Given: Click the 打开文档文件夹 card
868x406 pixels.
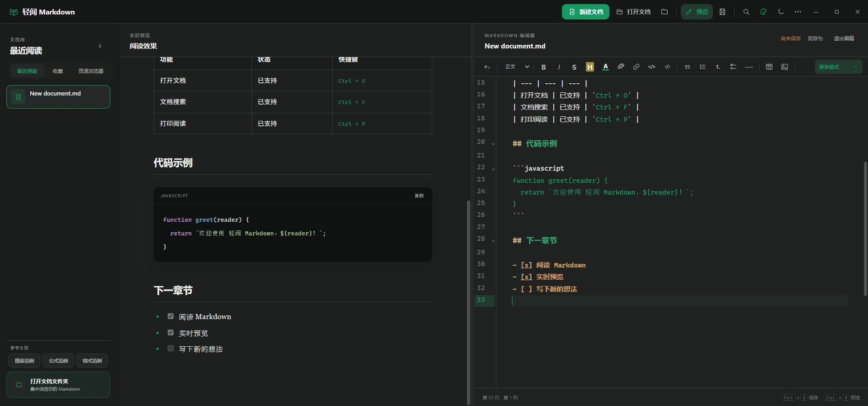Looking at the screenshot, I should [x=58, y=385].
